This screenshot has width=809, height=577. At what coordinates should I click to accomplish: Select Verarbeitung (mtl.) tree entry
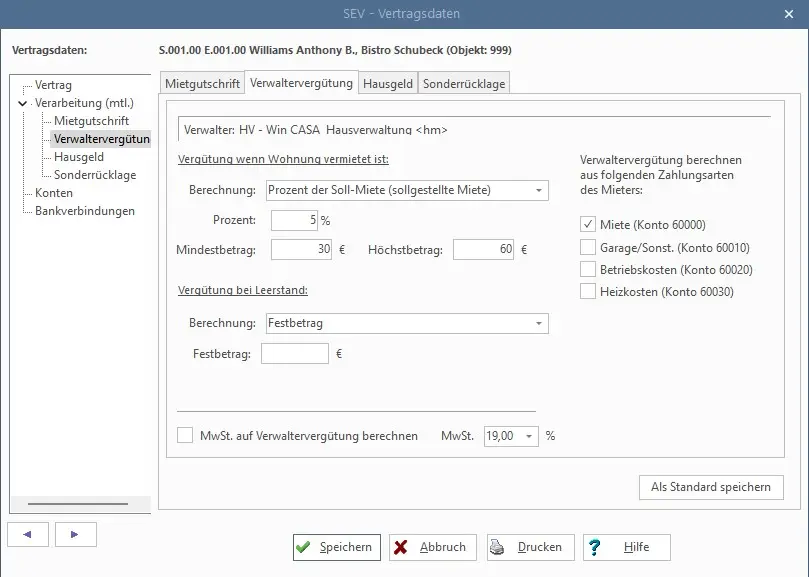(84, 103)
